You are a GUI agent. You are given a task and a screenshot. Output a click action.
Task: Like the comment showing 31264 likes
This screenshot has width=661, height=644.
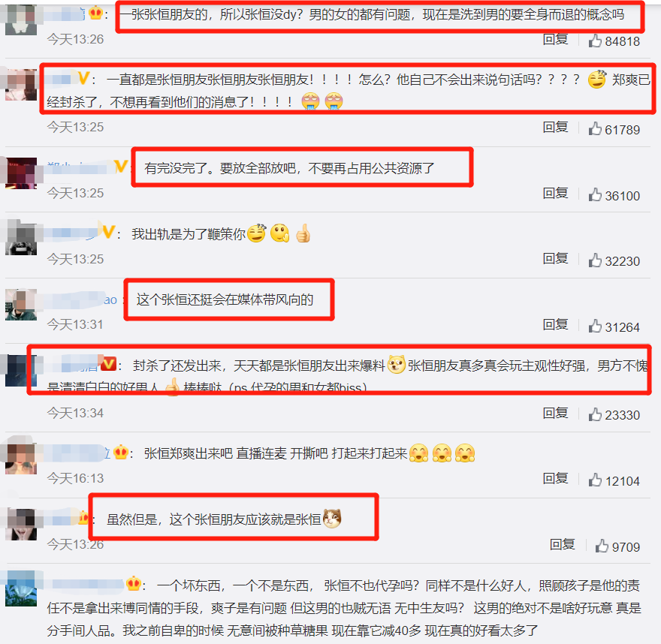coord(595,327)
